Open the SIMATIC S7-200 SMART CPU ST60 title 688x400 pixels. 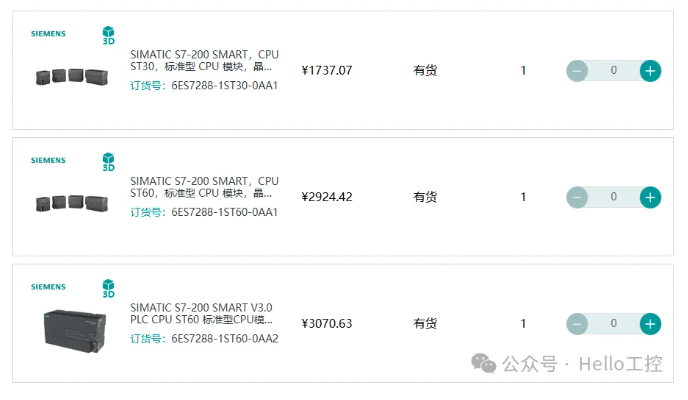[204, 186]
